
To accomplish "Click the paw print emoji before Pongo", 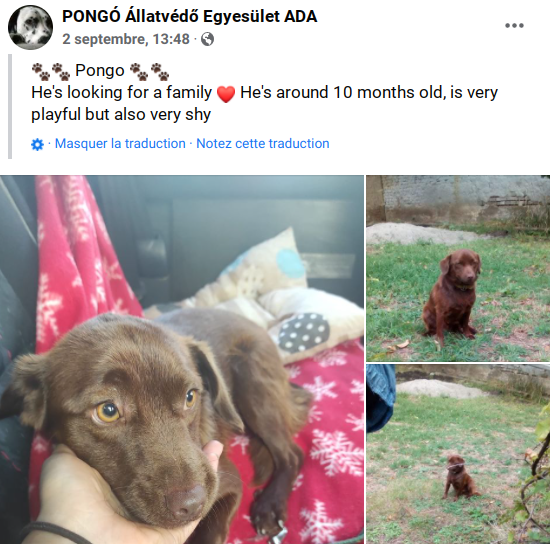I will (x=51, y=72).
